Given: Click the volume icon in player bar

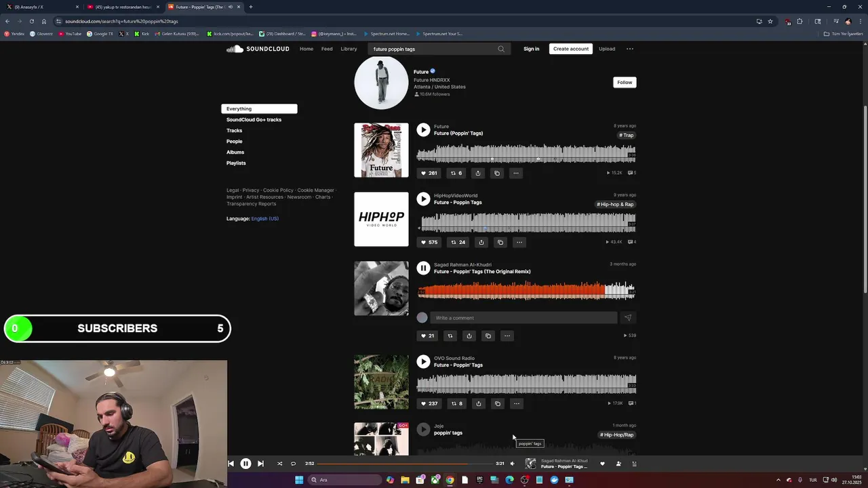Looking at the screenshot, I should pos(512,464).
